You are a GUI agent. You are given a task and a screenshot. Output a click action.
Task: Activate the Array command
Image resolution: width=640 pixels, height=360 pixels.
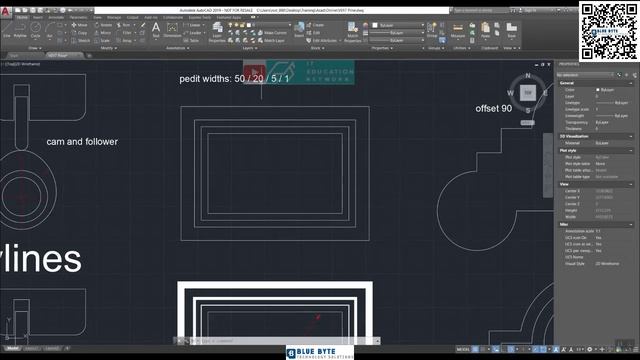point(124,40)
